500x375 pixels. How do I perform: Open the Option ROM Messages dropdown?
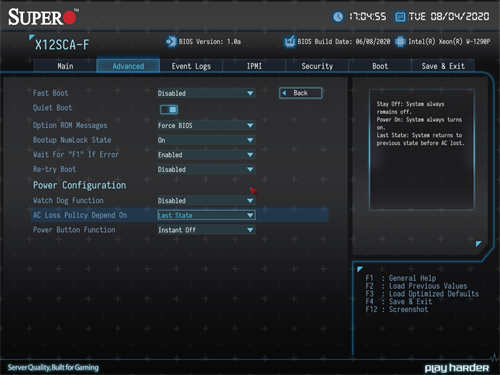click(x=206, y=125)
